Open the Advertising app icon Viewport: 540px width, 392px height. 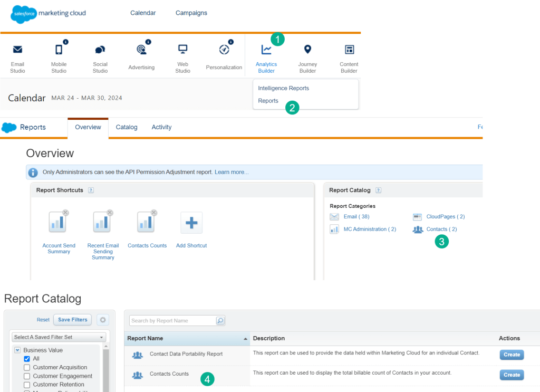[141, 50]
